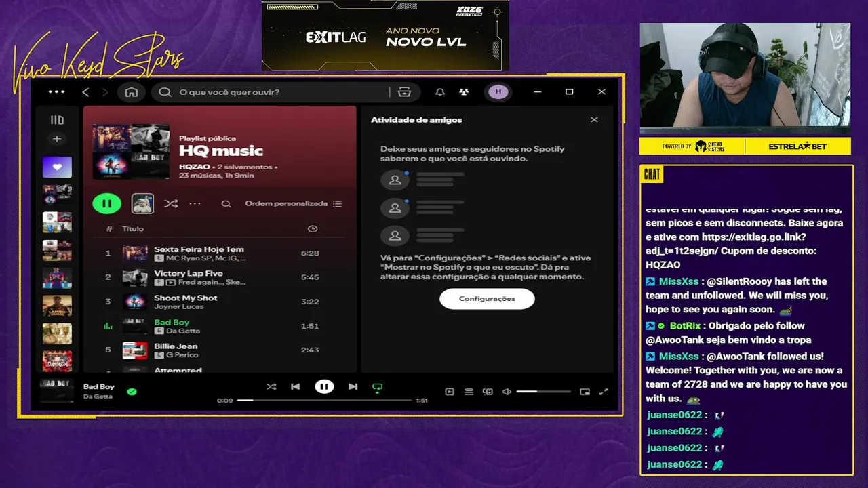868x488 pixels.
Task: Open the Spotify Home page
Action: coord(132,91)
